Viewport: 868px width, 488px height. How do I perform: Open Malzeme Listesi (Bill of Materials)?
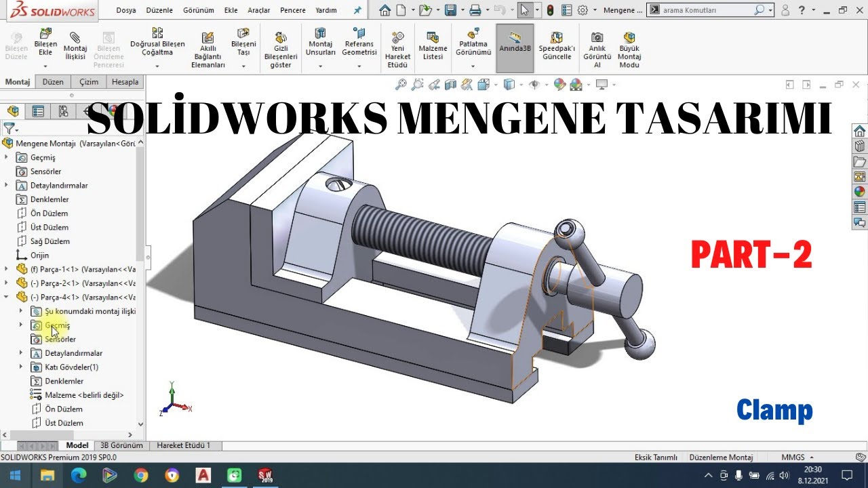[x=433, y=46]
